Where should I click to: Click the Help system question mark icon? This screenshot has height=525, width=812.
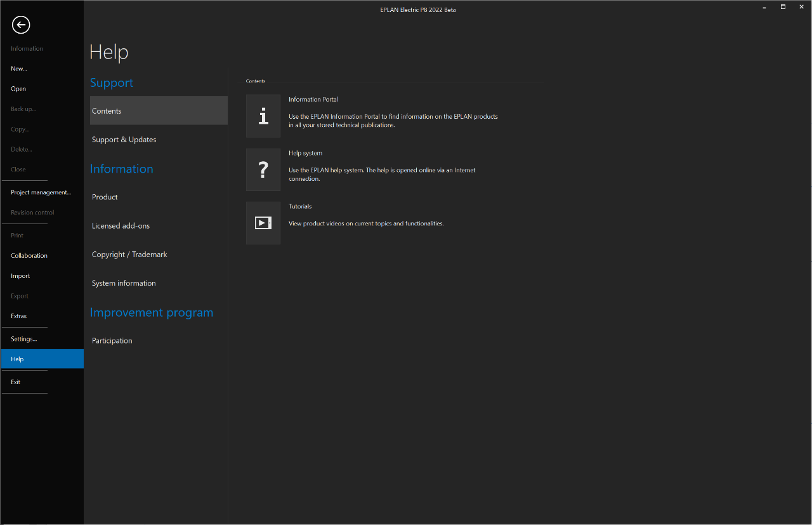pyautogui.click(x=263, y=169)
